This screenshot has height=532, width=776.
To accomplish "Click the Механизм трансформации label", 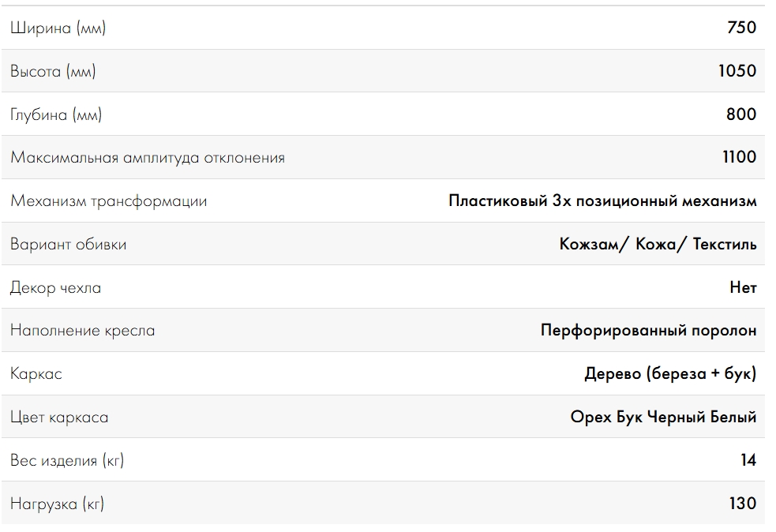I will point(108,201).
